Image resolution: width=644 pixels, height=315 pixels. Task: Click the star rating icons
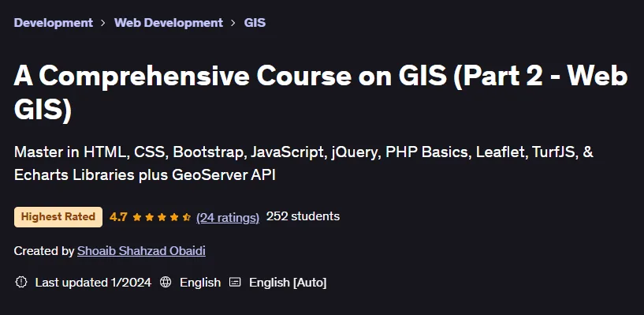point(162,217)
